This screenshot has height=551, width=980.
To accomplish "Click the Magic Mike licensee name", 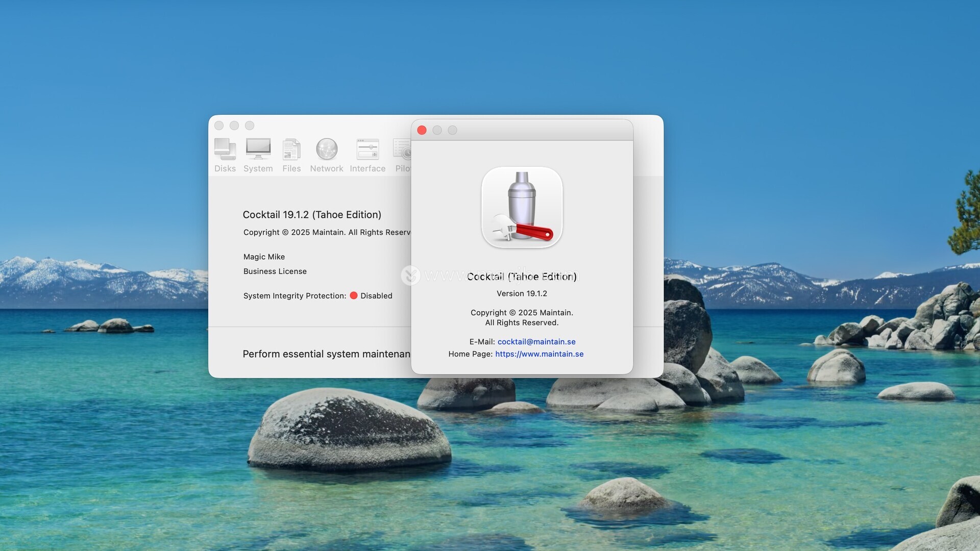I will click(x=264, y=257).
